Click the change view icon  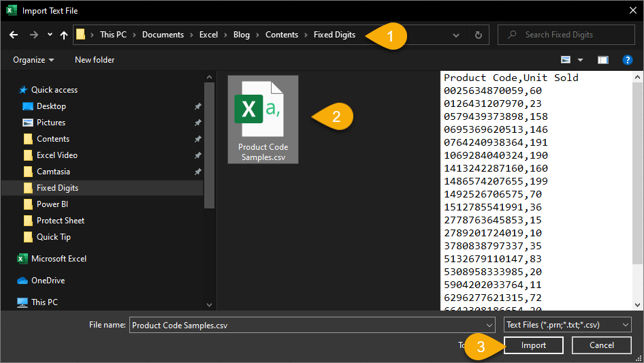566,60
